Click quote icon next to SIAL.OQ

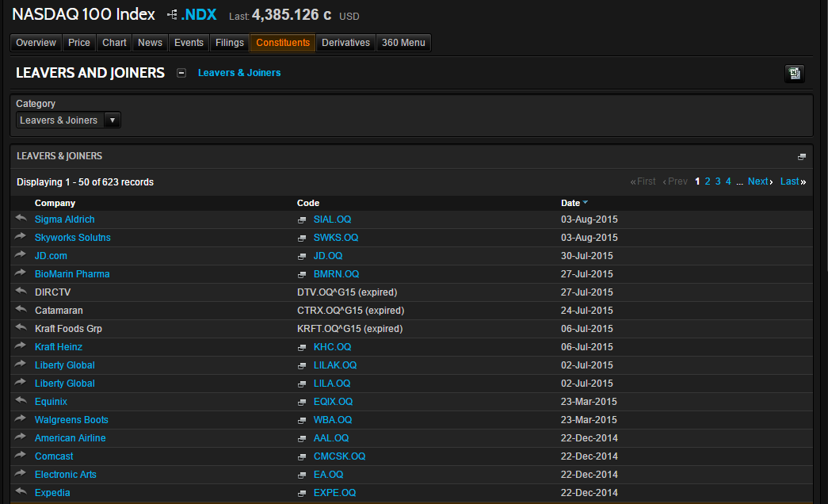(302, 220)
